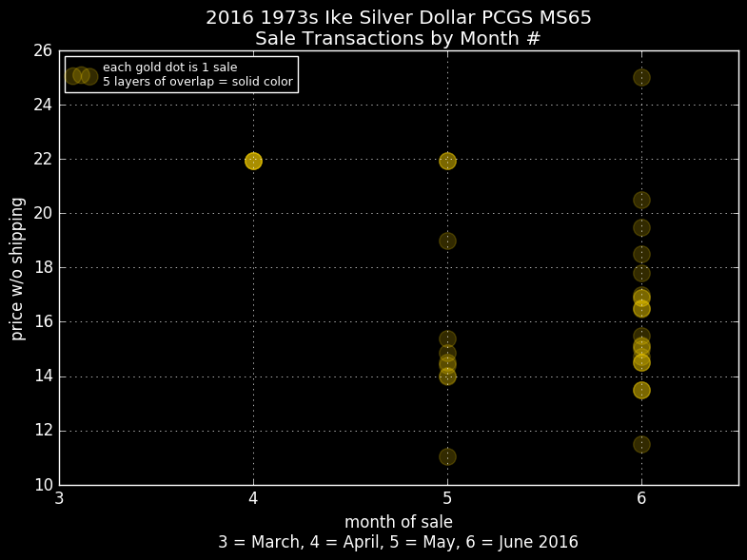
Task: Click the June sale dot near 11.5
Action: (641, 445)
